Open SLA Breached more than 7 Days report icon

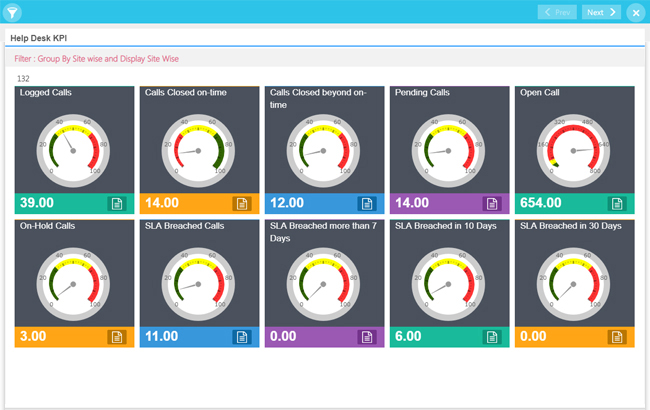[367, 337]
